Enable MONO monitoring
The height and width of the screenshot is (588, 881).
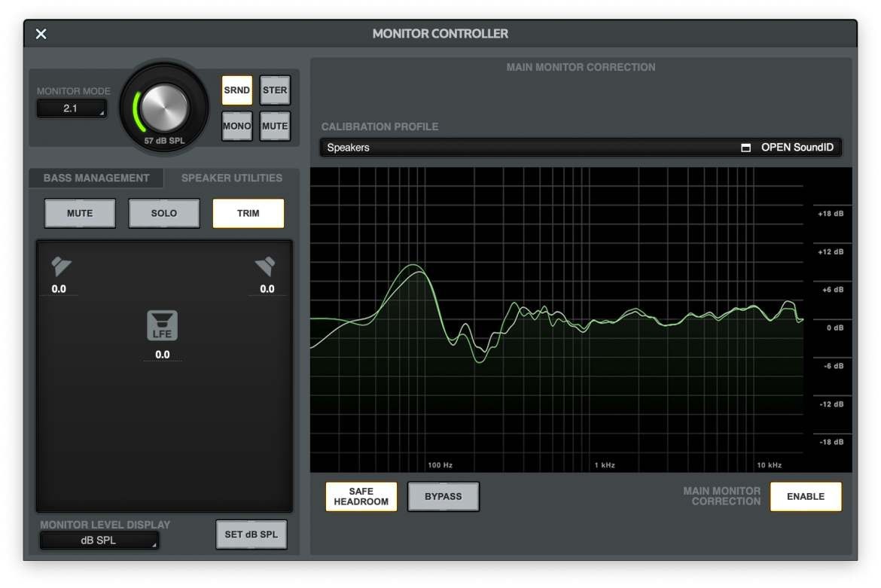click(236, 126)
